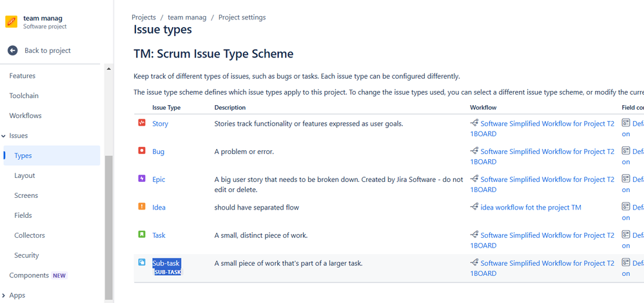
Task: Click the purple Epic lightning icon
Action: click(142, 179)
